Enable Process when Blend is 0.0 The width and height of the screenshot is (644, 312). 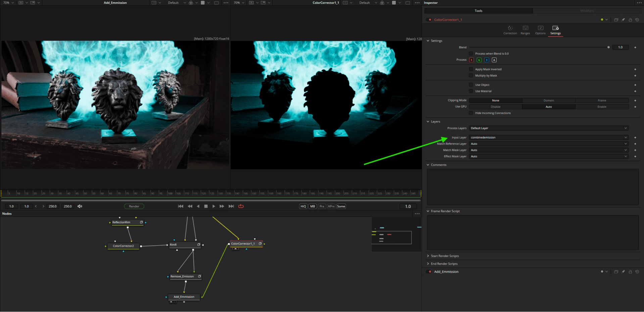pyautogui.click(x=471, y=53)
